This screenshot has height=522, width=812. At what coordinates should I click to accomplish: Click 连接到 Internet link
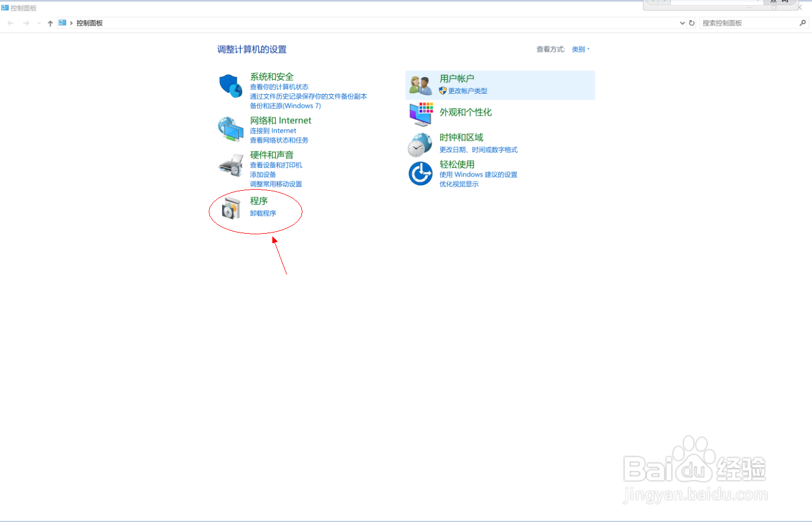(273, 130)
